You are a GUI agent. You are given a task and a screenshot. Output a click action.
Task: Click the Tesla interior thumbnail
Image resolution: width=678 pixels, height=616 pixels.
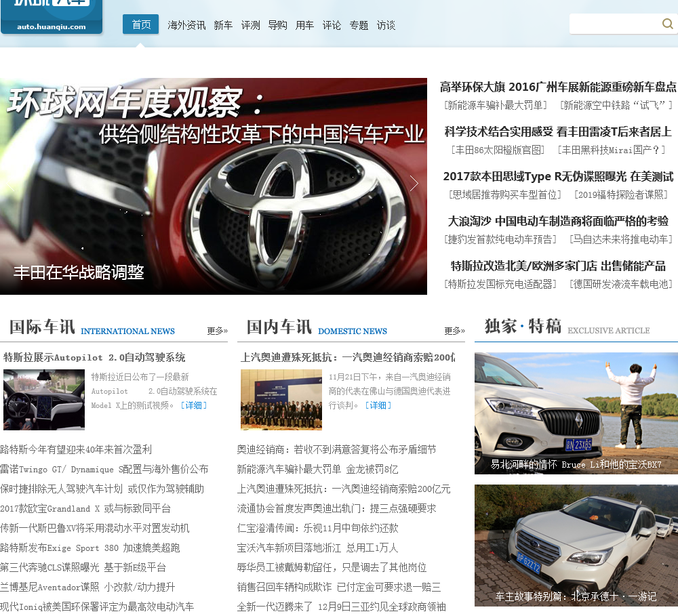pyautogui.click(x=44, y=399)
